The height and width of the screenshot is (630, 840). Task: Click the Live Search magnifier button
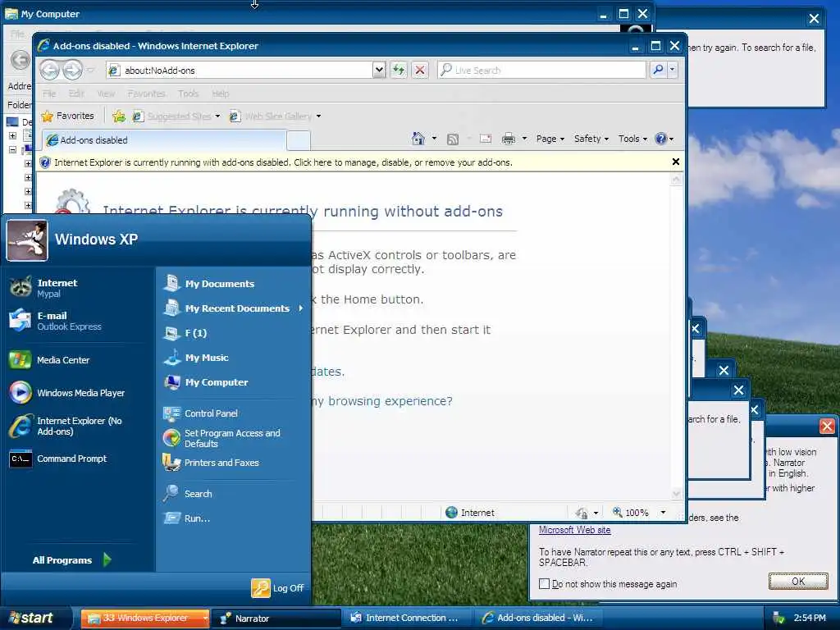pos(659,70)
